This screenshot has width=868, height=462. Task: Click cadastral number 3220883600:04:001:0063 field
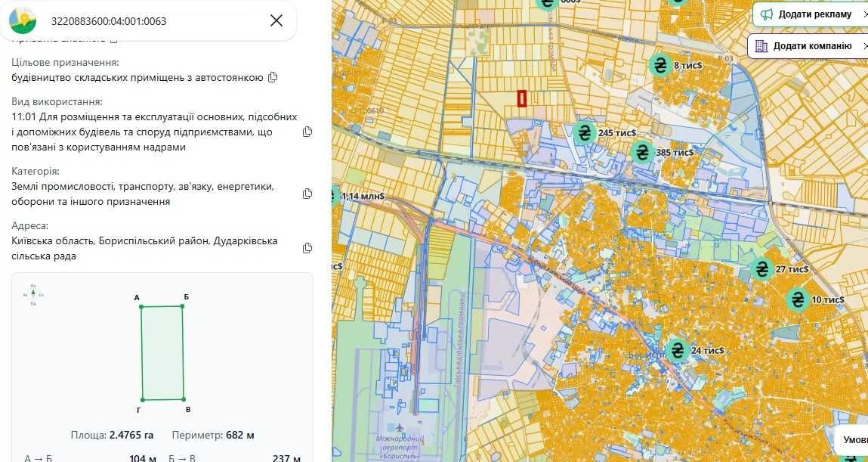pyautogui.click(x=109, y=21)
